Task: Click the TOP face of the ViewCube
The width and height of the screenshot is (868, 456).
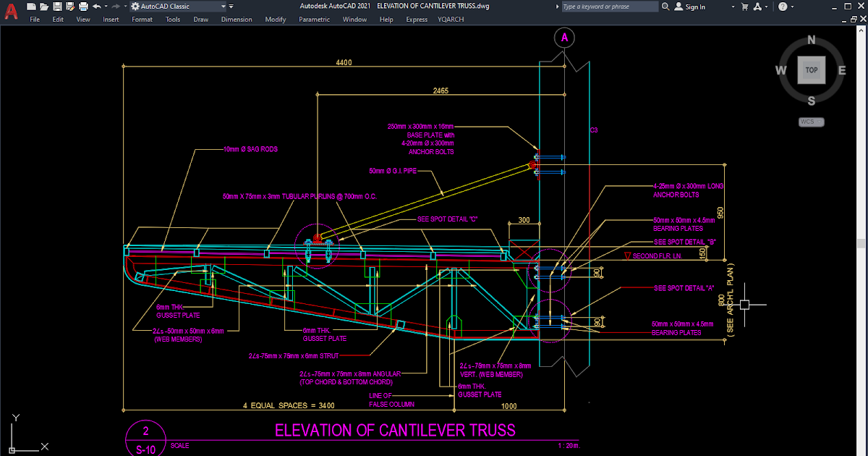Action: click(x=811, y=69)
